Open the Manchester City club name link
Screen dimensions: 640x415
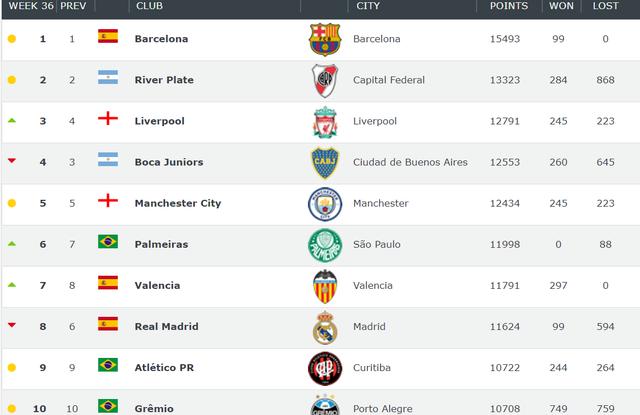pos(177,203)
